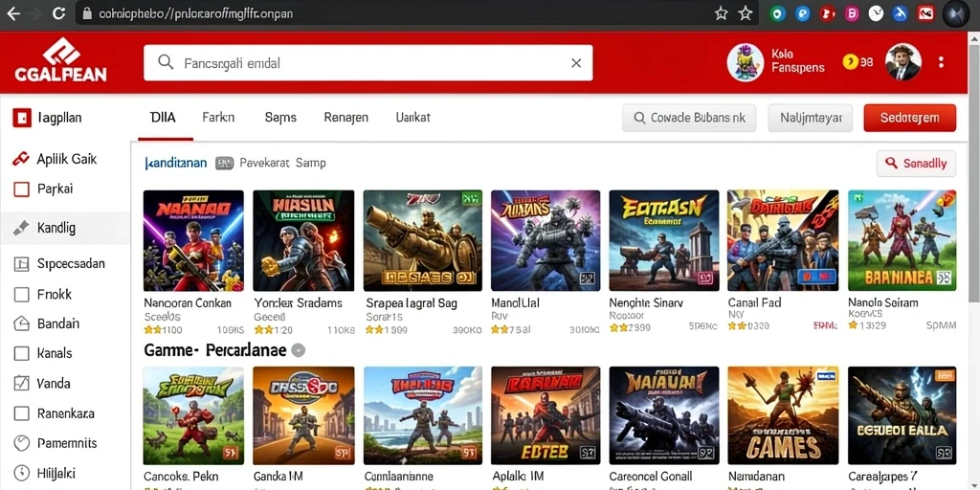Image resolution: width=980 pixels, height=490 pixels.
Task: Open the Srapea lagral Sag game thumbnail
Action: point(422,240)
